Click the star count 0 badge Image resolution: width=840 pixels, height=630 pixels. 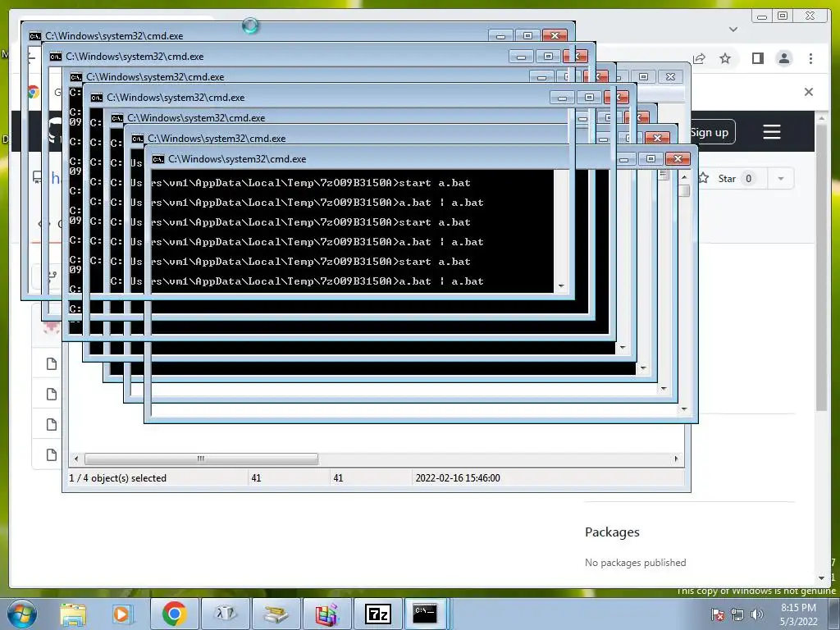coord(748,178)
